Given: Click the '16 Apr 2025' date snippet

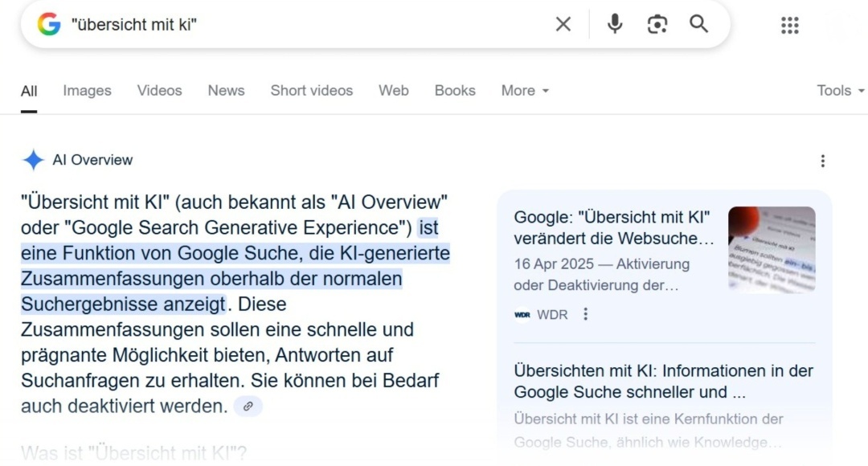Looking at the screenshot, I should click(x=554, y=264).
